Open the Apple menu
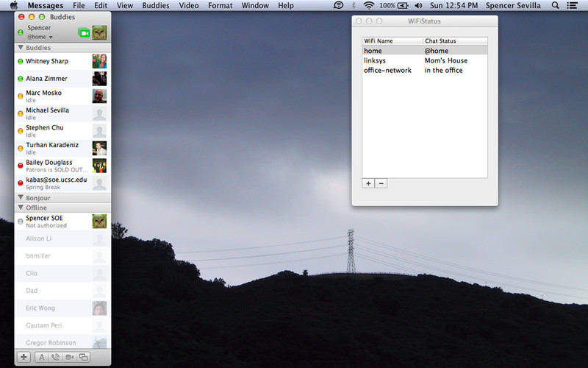Viewport: 588px width, 368px height. 14,5
